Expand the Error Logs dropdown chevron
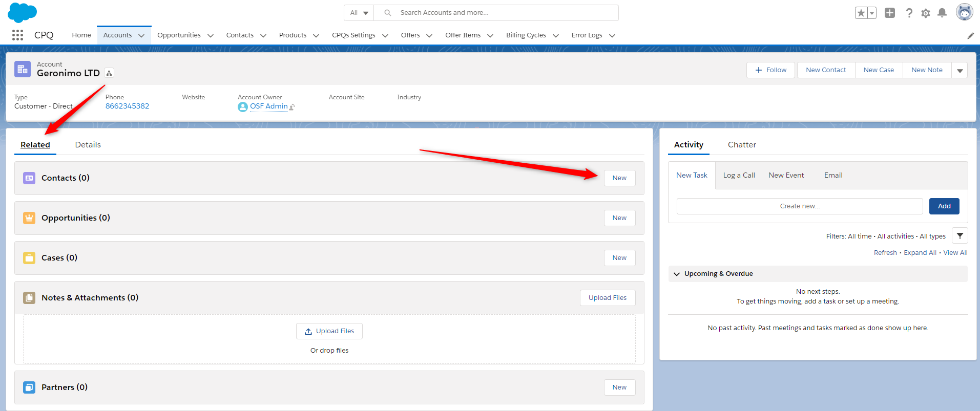This screenshot has width=980, height=411. (x=612, y=35)
